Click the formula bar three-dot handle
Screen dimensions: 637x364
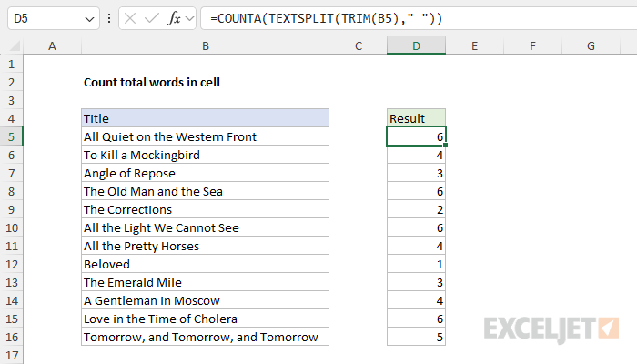click(x=109, y=18)
